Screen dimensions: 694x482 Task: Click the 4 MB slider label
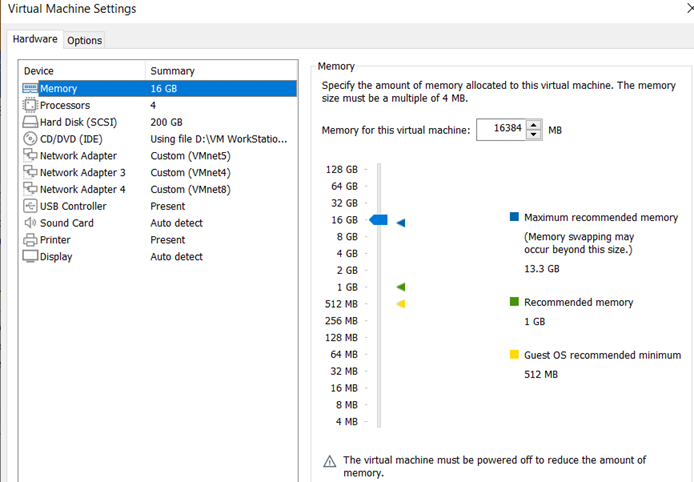(x=347, y=422)
